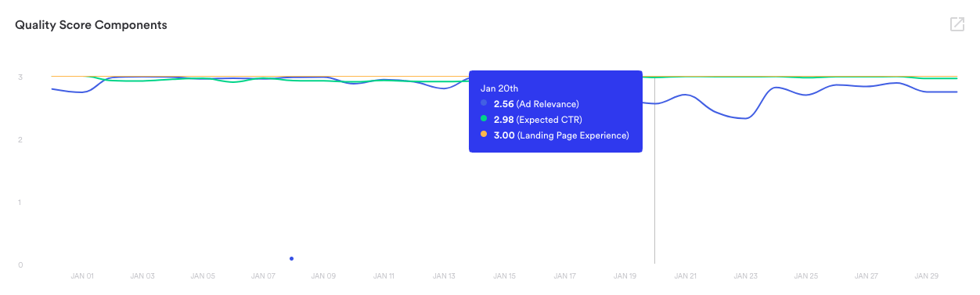The width and height of the screenshot is (980, 295).
Task: Click the orange Landing Page Experience dot
Action: 484,135
